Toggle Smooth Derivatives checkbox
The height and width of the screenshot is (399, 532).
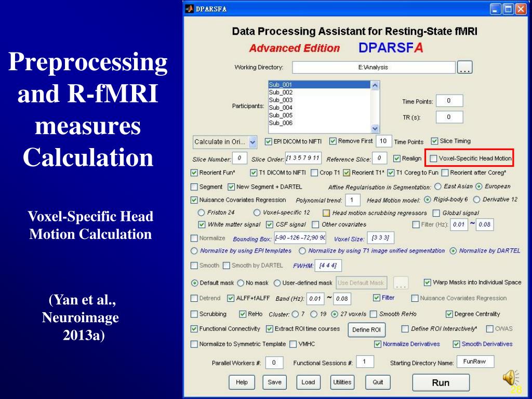(x=456, y=344)
